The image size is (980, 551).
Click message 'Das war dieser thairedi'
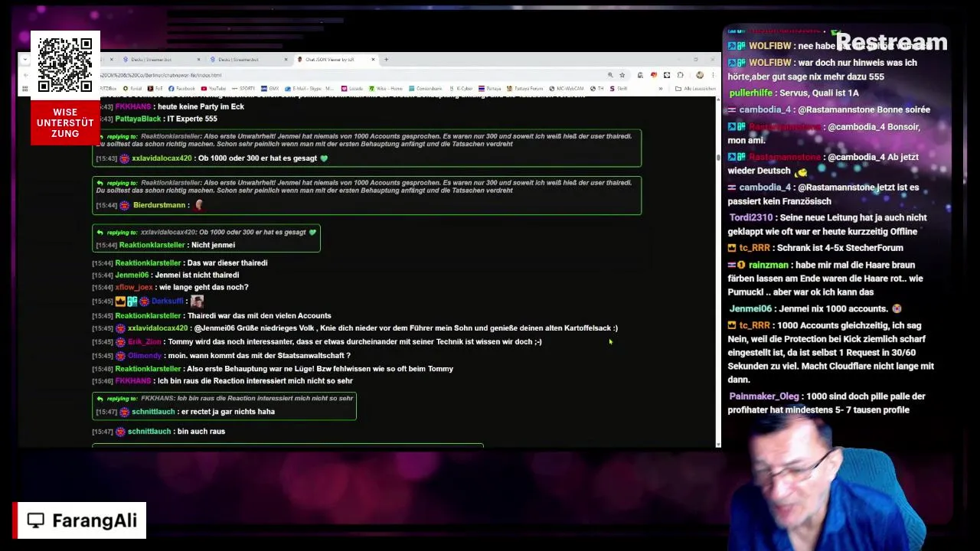click(227, 262)
